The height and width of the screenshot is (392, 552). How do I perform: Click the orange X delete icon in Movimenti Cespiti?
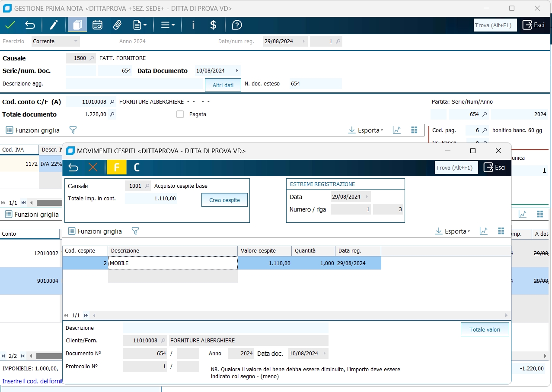(93, 168)
